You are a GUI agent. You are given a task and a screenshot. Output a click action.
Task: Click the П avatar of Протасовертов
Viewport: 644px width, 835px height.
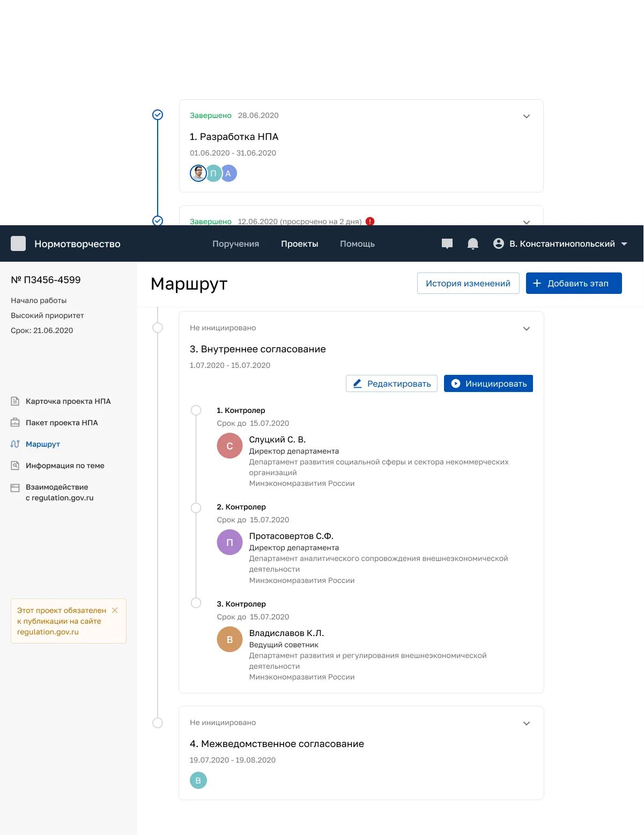click(x=230, y=542)
